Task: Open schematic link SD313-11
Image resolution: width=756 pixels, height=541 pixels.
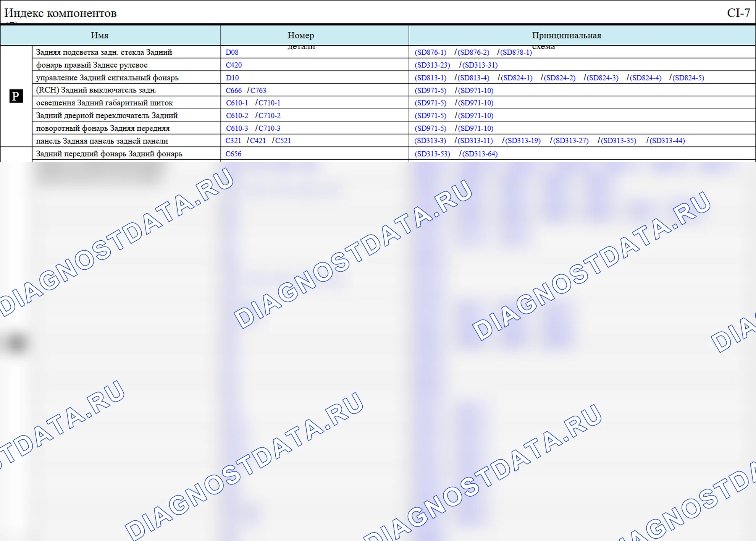Action: pos(475,141)
